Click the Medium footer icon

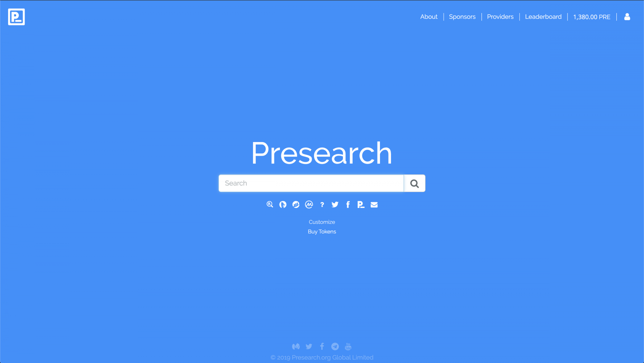(296, 346)
